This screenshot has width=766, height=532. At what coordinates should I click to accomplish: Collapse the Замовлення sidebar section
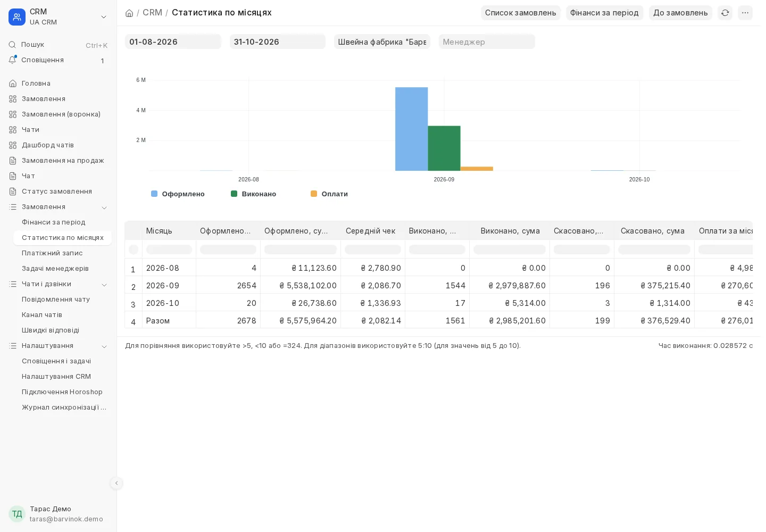(104, 207)
